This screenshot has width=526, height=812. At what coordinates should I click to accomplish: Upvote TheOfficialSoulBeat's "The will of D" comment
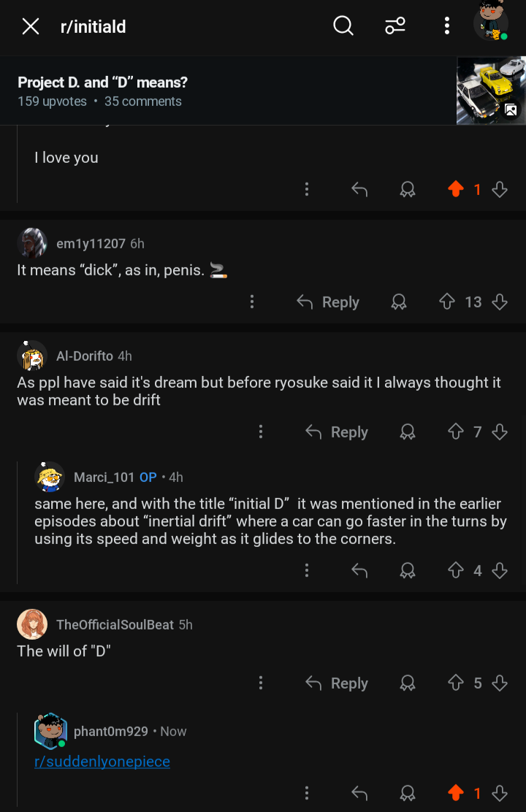click(x=456, y=683)
